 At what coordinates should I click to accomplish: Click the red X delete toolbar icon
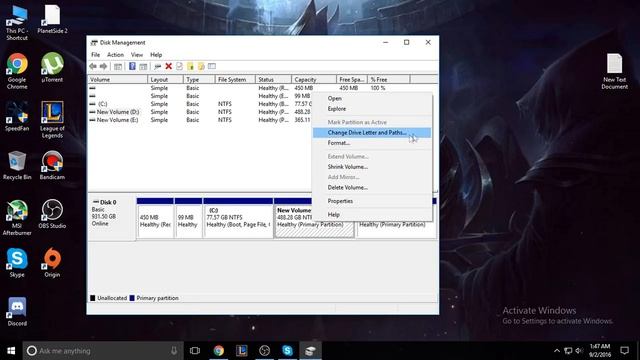[x=169, y=66]
